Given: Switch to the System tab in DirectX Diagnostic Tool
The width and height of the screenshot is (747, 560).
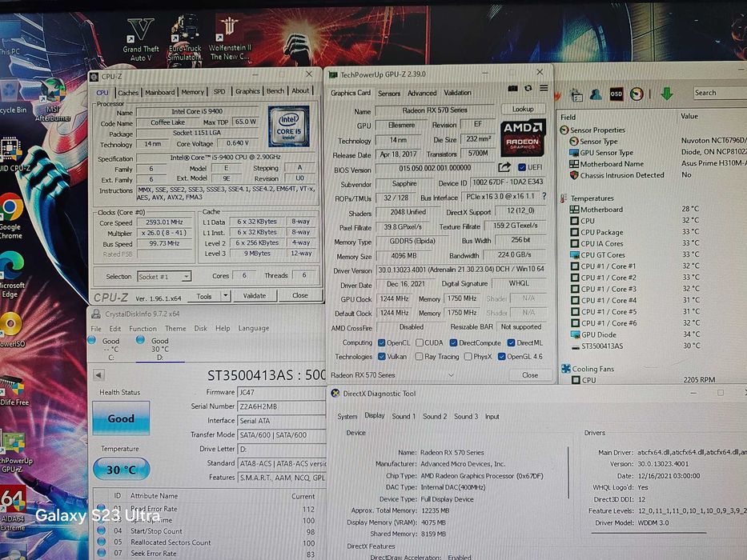Looking at the screenshot, I should tap(347, 416).
